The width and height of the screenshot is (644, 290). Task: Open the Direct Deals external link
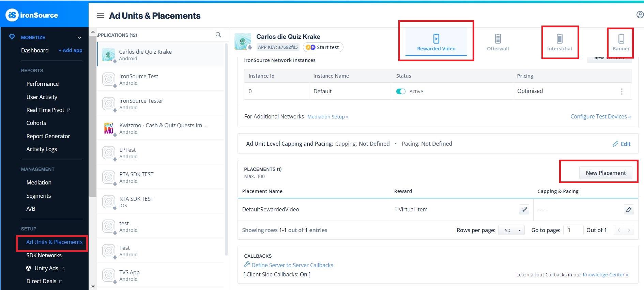point(45,281)
